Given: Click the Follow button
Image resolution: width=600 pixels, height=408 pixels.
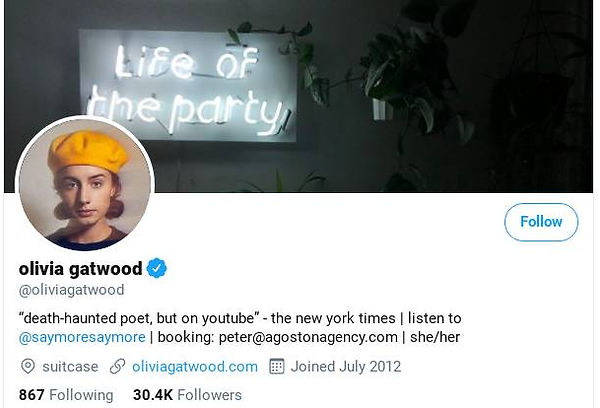Looking at the screenshot, I should [x=541, y=222].
